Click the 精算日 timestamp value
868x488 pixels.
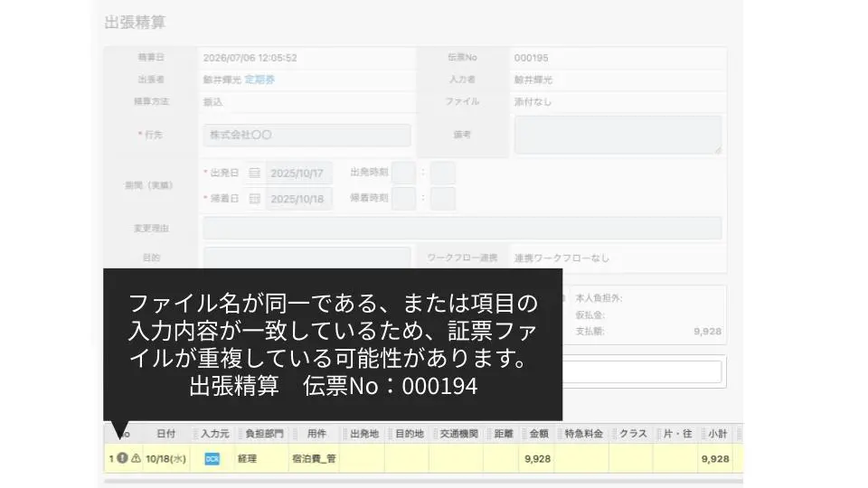[x=250, y=58]
